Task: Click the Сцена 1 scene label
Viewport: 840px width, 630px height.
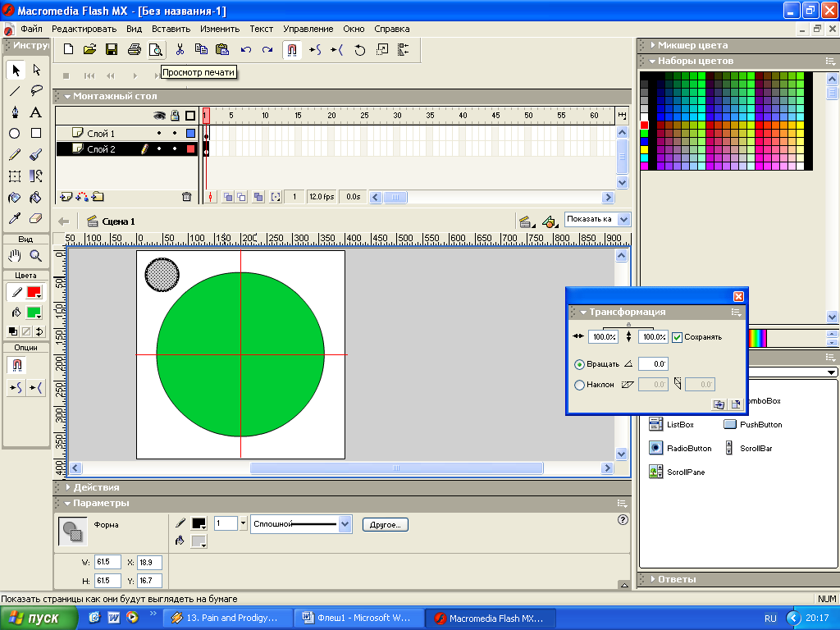Action: point(118,221)
